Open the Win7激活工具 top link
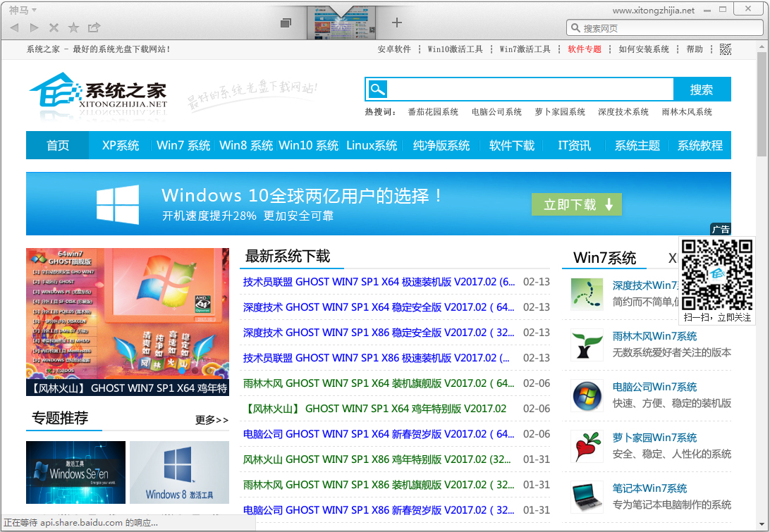Screen dimensions: 770x532 coord(525,49)
